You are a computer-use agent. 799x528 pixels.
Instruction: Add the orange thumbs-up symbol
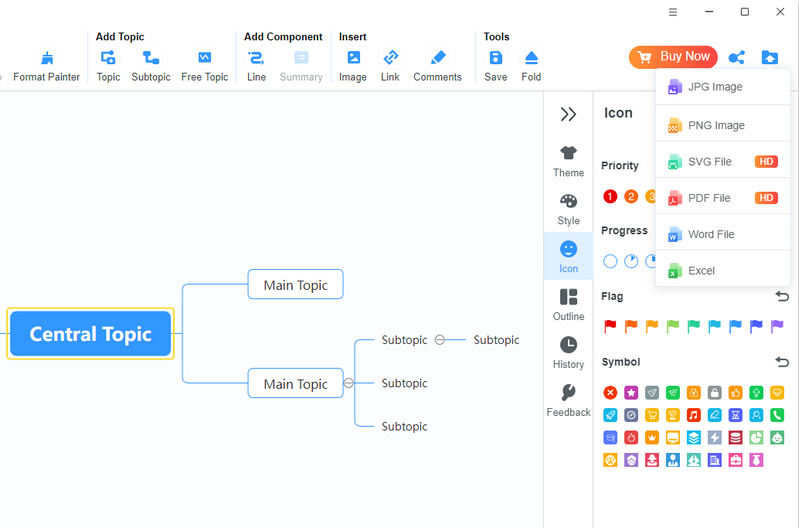pyautogui.click(x=735, y=392)
